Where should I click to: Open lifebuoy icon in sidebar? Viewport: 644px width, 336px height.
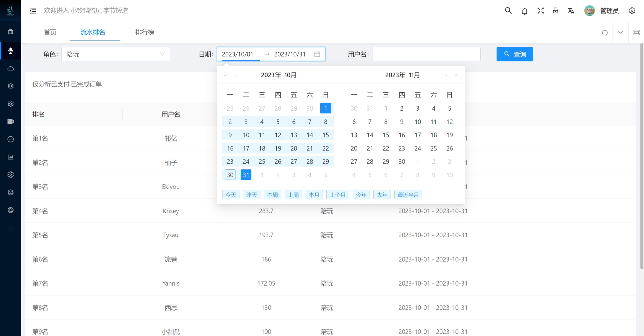[x=11, y=210]
